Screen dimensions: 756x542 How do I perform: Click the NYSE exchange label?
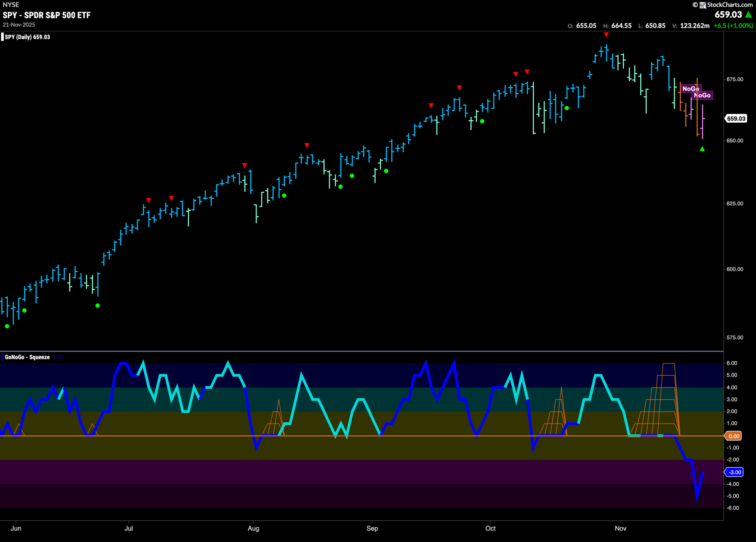point(11,5)
